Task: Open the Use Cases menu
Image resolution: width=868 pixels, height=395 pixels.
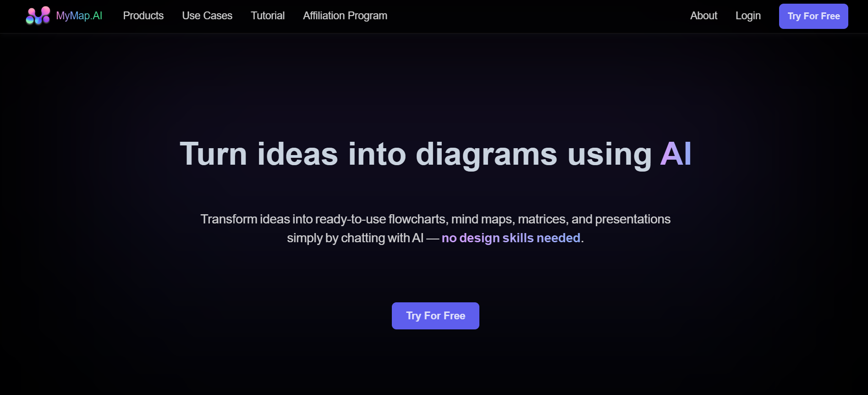Action: click(207, 16)
